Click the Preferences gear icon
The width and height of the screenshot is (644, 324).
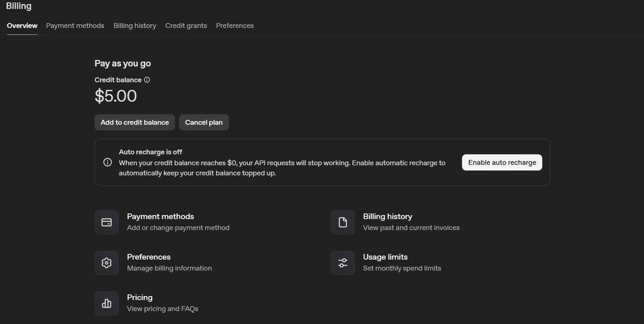click(106, 263)
